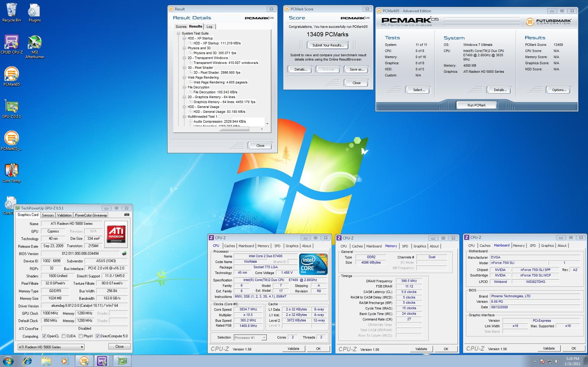Viewport: 588px width, 367px height.
Task: Show hidden system tray icons
Action: [x=535, y=361]
